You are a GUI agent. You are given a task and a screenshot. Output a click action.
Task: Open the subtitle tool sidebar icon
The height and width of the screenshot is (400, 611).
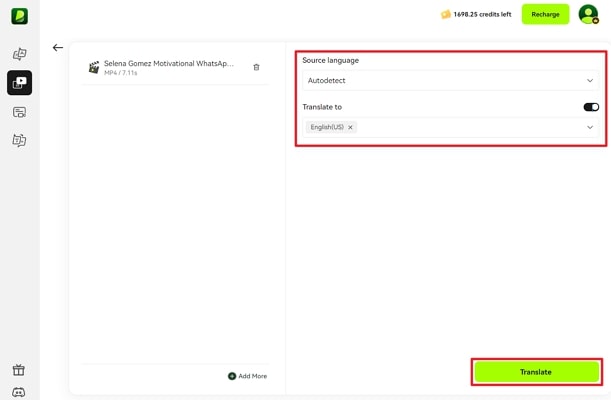[19, 112]
